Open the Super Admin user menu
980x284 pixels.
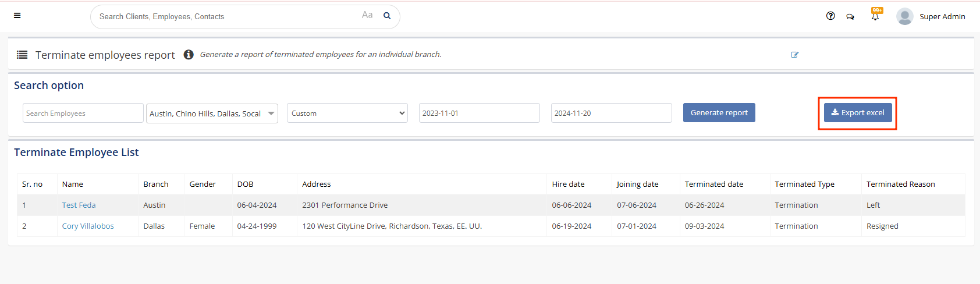pos(942,17)
